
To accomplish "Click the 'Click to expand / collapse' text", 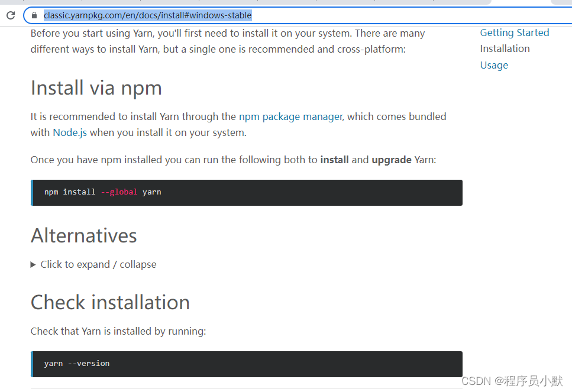I will pyautogui.click(x=98, y=264).
